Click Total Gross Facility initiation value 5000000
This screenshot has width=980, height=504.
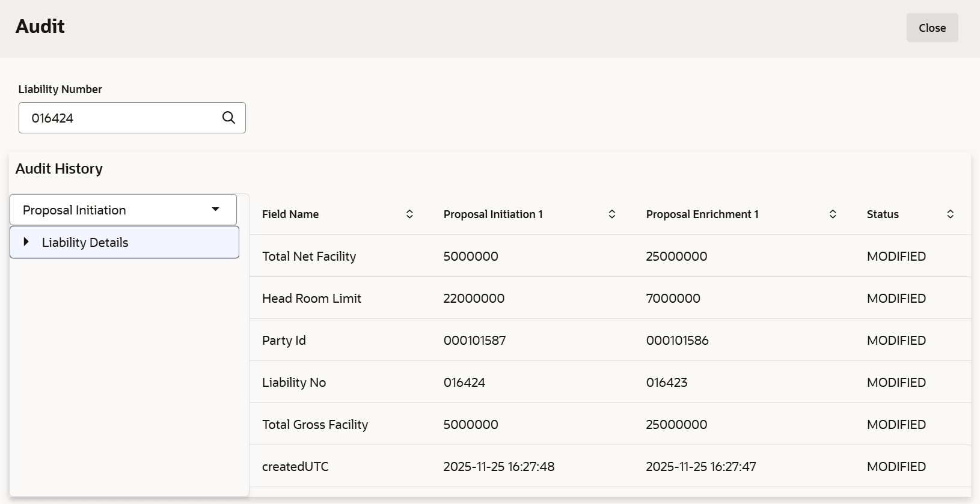(x=471, y=425)
